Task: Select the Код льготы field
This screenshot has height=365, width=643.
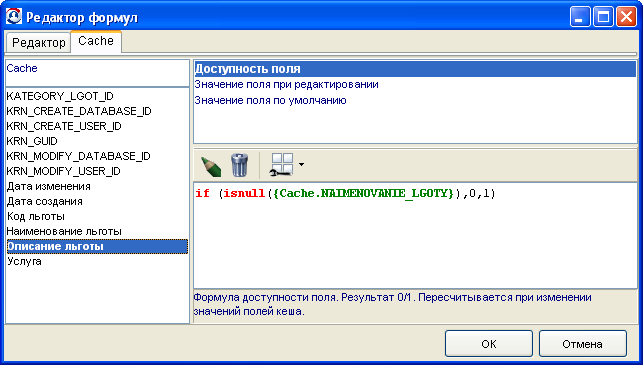Action: click(97, 216)
